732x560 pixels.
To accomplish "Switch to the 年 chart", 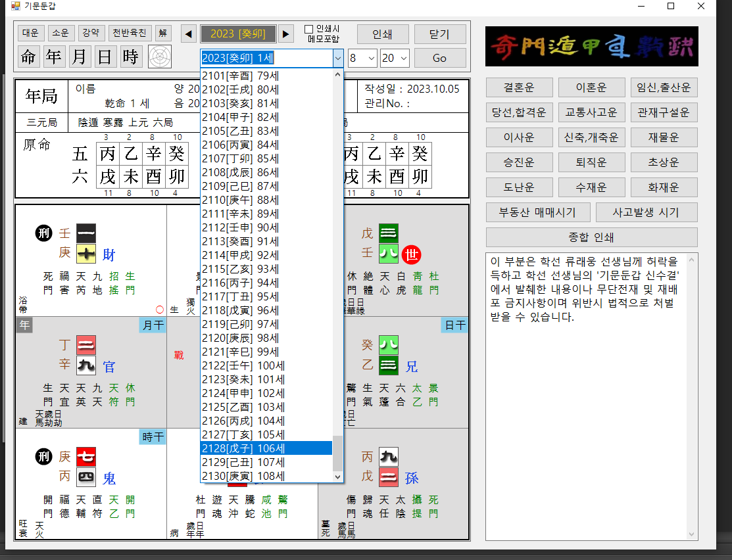I will pyautogui.click(x=54, y=57).
